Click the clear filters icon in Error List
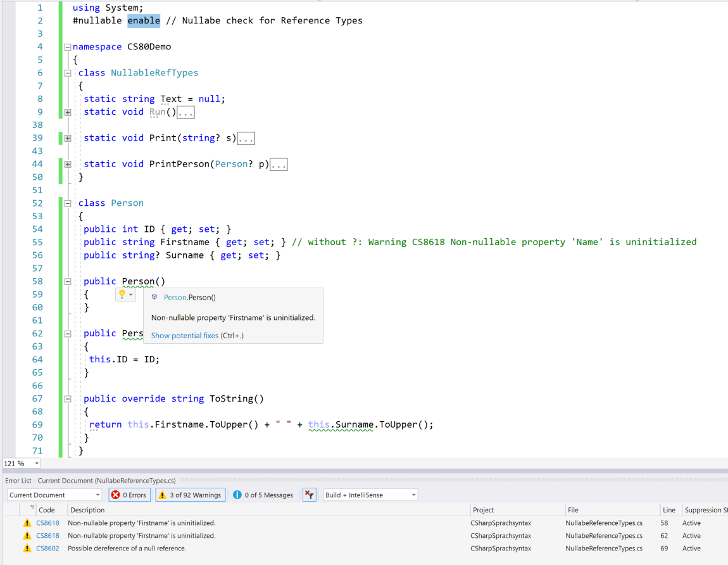Viewport: 728px width, 565px height. [x=309, y=495]
